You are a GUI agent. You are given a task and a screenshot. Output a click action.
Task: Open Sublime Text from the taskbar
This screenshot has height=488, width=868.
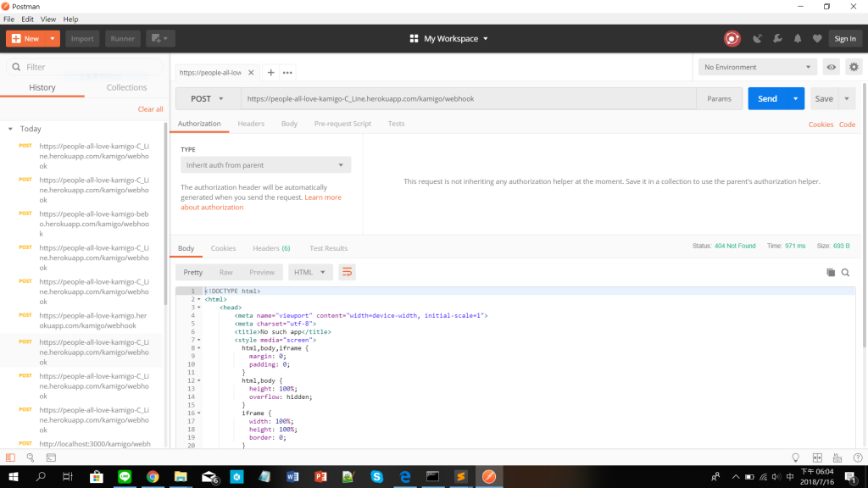click(460, 476)
